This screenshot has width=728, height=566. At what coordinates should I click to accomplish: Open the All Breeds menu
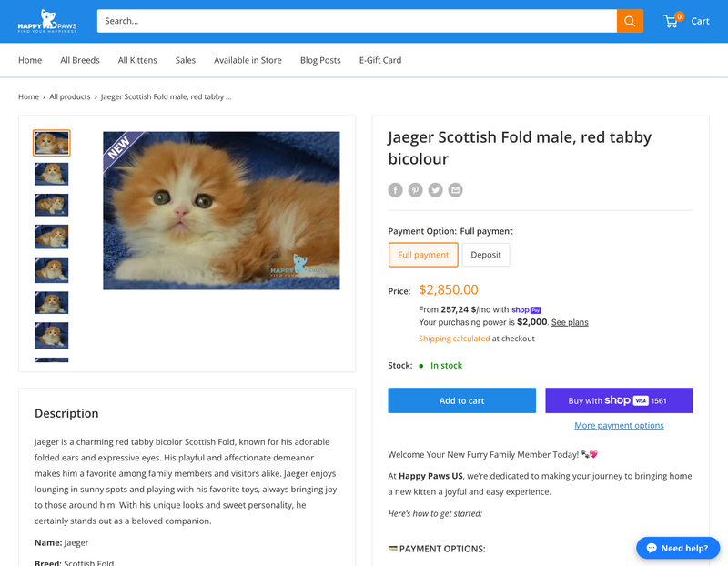tap(80, 60)
